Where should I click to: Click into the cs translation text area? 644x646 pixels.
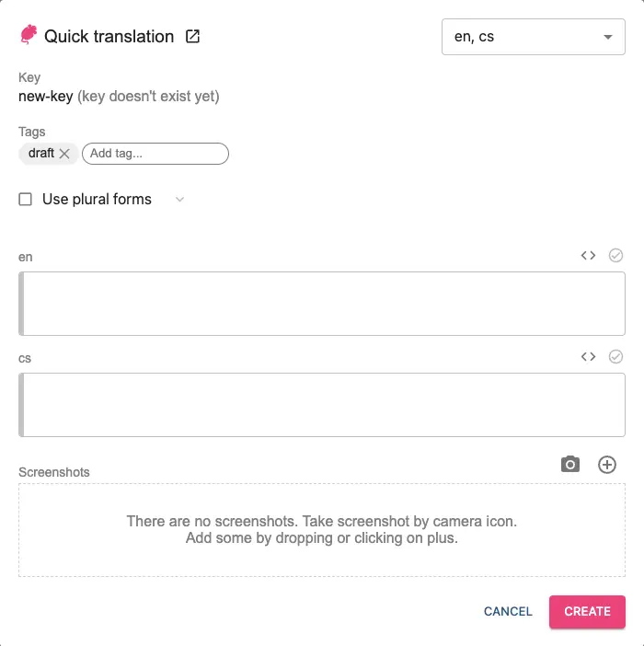click(322, 405)
